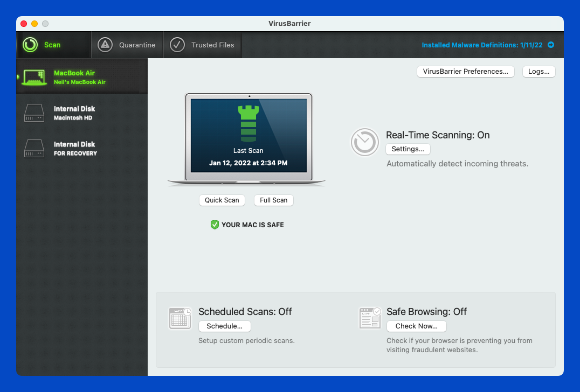
Task: Click the Scheduled Scans calendar icon
Action: (180, 318)
